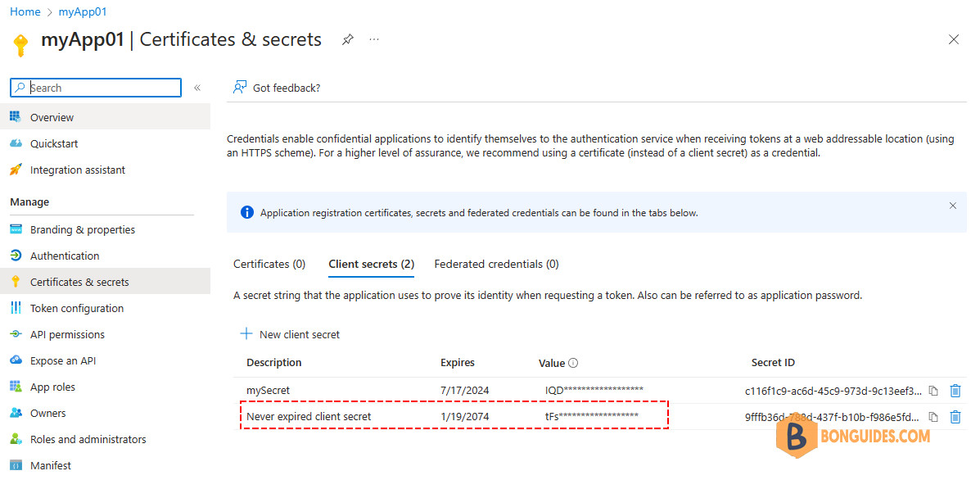Click the tFs masked secret value
The height and width of the screenshot is (489, 980).
pos(591,416)
